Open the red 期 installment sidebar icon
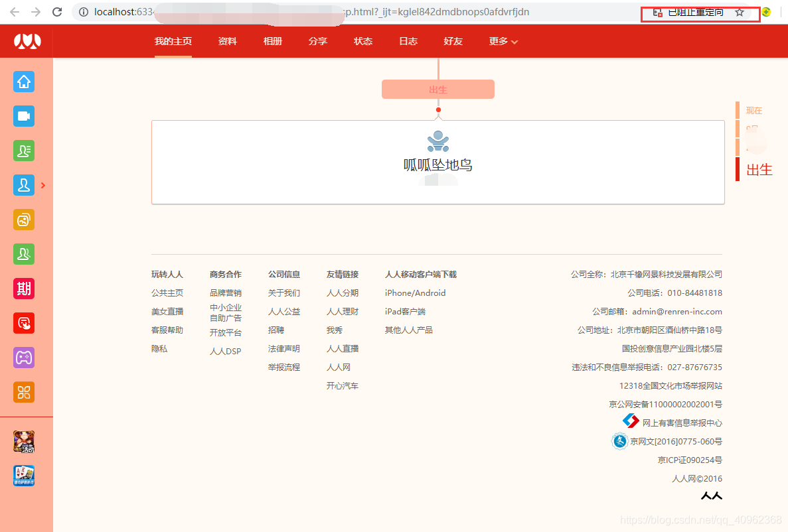Screen dimensions: 788x532 tap(24, 289)
